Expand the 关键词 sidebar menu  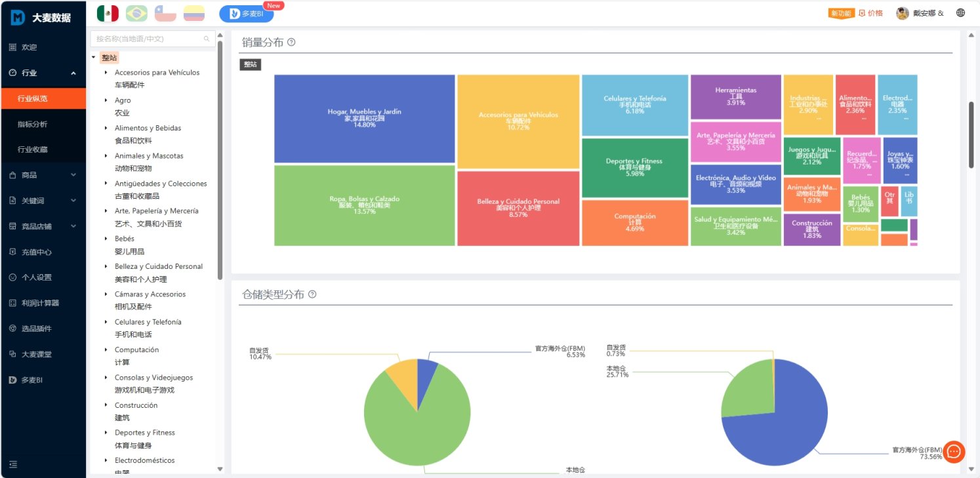coord(43,201)
